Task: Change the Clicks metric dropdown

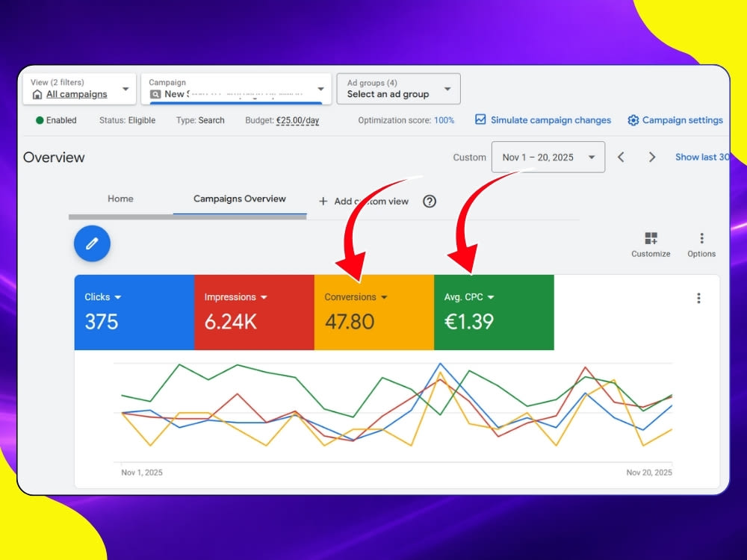Action: [x=118, y=297]
